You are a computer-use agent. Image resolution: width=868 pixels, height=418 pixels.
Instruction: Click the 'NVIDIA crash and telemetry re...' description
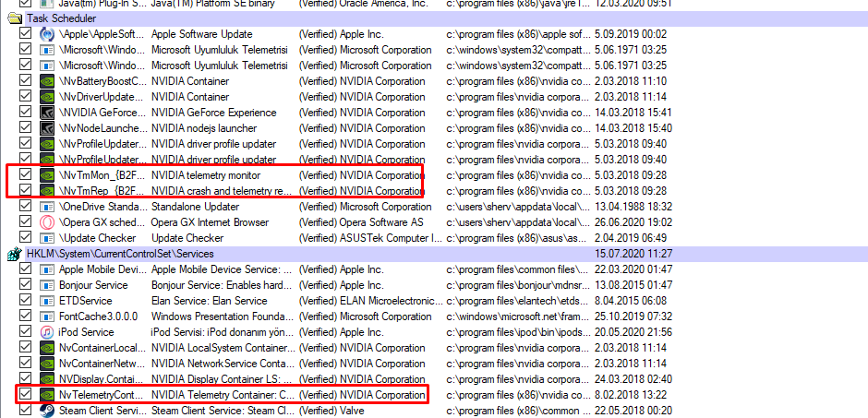(x=222, y=191)
